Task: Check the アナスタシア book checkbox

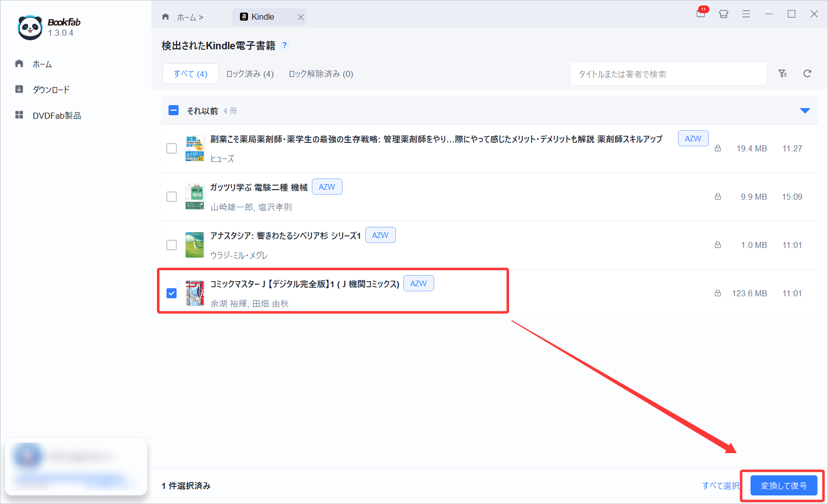Action: [x=172, y=245]
